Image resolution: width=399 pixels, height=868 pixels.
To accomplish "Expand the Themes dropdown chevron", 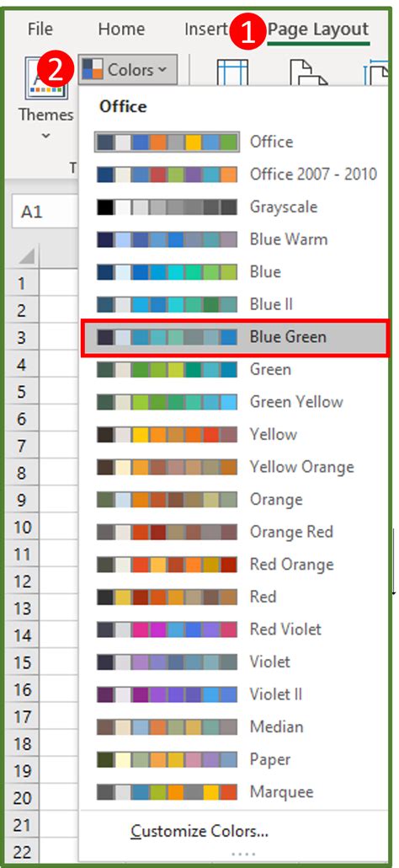I will [x=45, y=135].
